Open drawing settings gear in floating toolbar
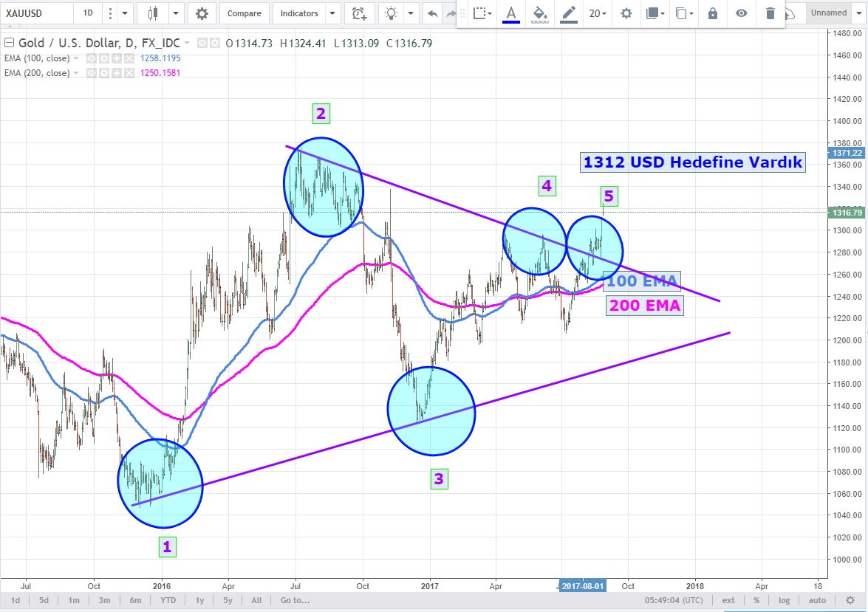 (x=626, y=13)
